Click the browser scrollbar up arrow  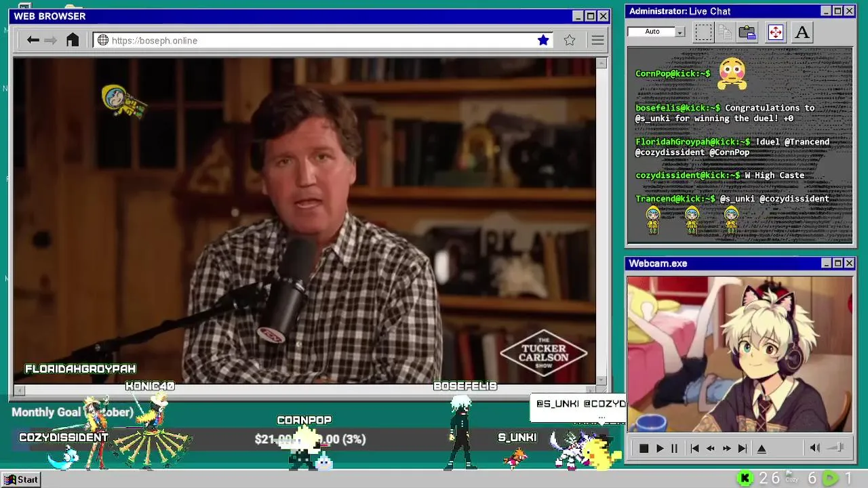tap(601, 63)
